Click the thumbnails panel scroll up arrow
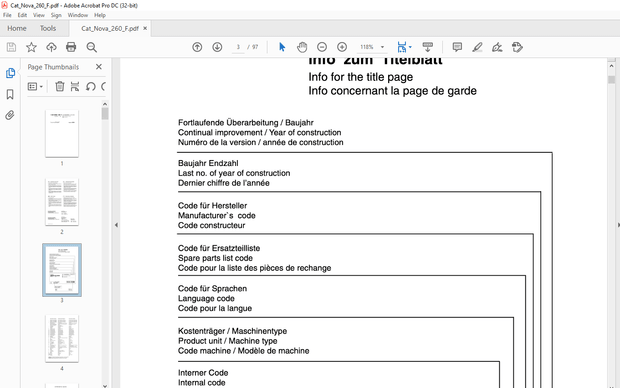Image resolution: width=620 pixels, height=388 pixels. (105, 104)
